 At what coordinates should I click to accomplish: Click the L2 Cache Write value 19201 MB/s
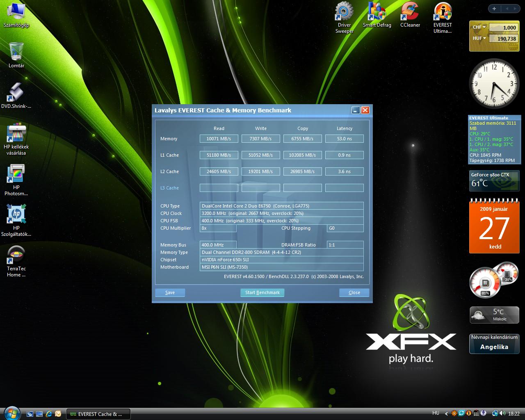260,171
